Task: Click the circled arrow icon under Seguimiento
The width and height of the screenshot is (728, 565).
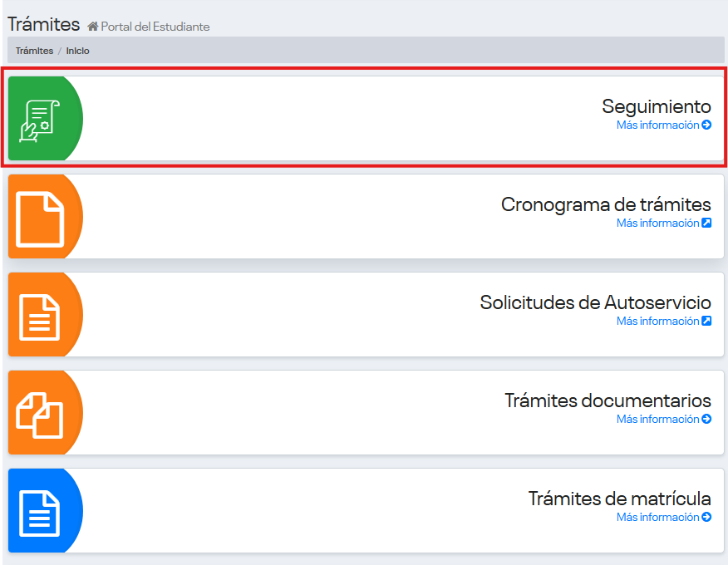Action: point(706,125)
